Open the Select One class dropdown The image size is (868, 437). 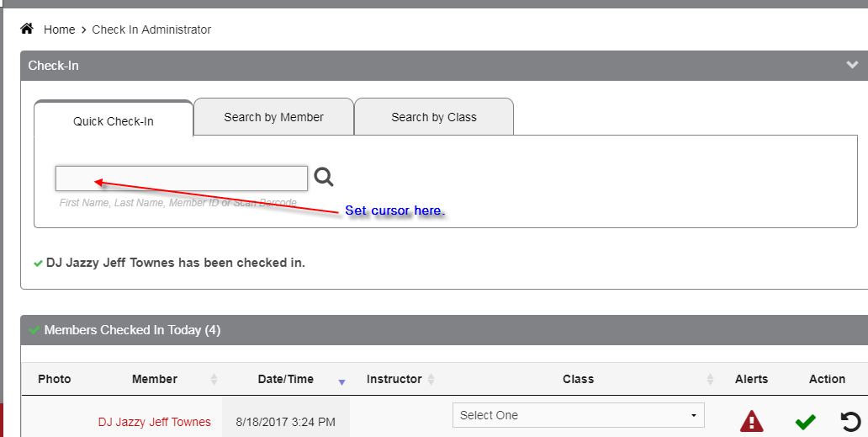coord(578,415)
